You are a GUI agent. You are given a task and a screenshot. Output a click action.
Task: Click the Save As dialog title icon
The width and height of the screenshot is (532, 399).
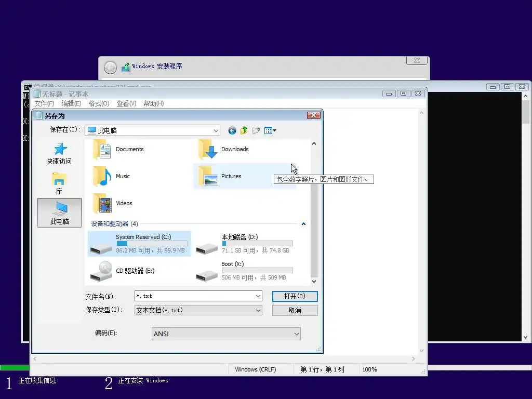click(38, 116)
